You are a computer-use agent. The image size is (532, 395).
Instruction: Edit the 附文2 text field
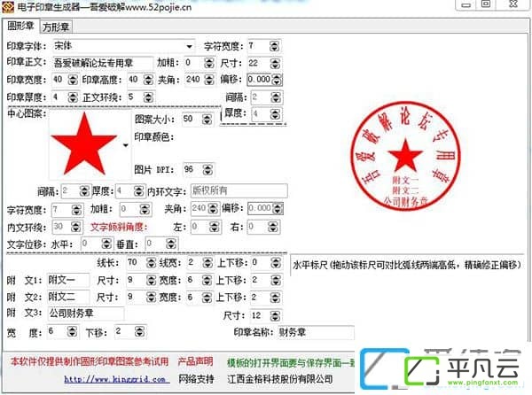[68, 297]
